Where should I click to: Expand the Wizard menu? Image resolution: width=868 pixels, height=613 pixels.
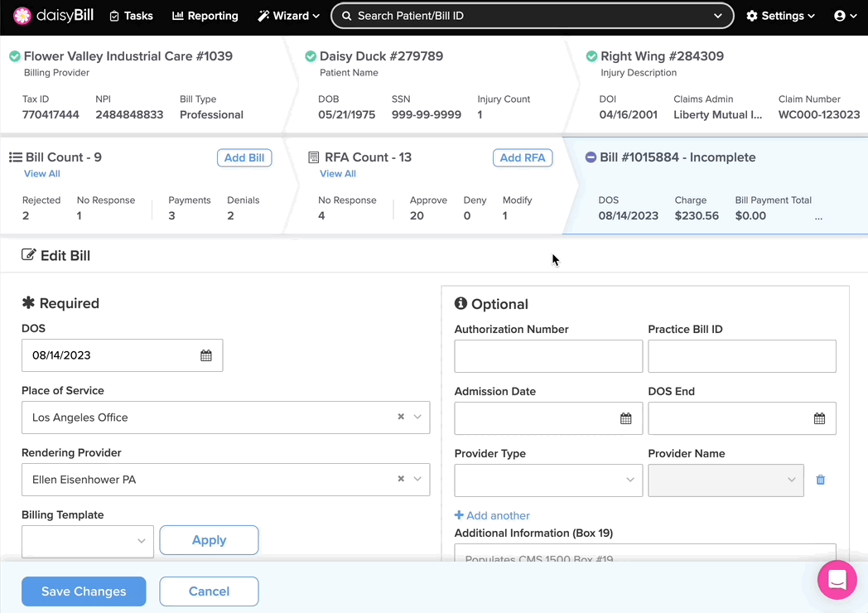[288, 16]
